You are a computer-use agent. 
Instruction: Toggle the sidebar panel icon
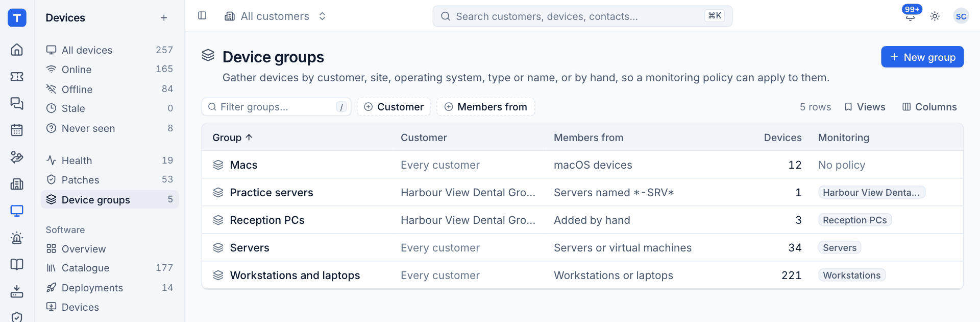pos(202,16)
